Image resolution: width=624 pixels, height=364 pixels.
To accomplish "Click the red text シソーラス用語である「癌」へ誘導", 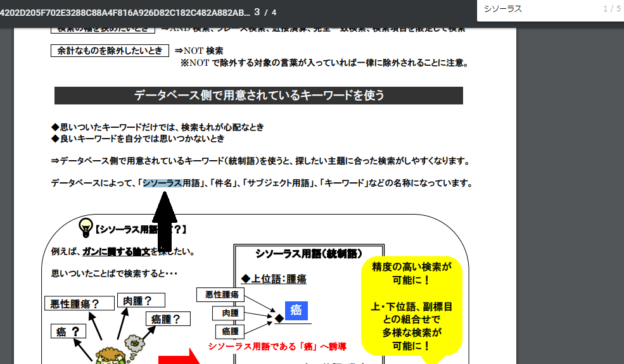I will click(277, 346).
